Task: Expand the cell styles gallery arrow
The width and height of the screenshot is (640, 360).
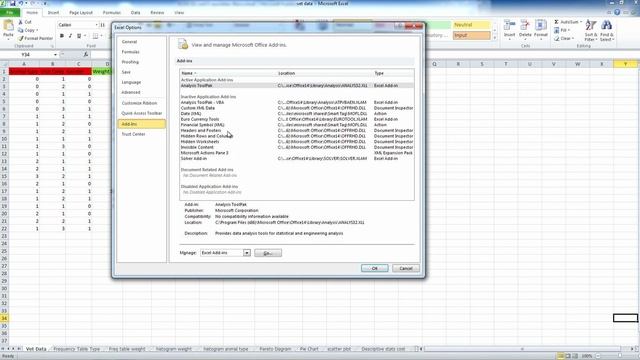Action: 495,38
